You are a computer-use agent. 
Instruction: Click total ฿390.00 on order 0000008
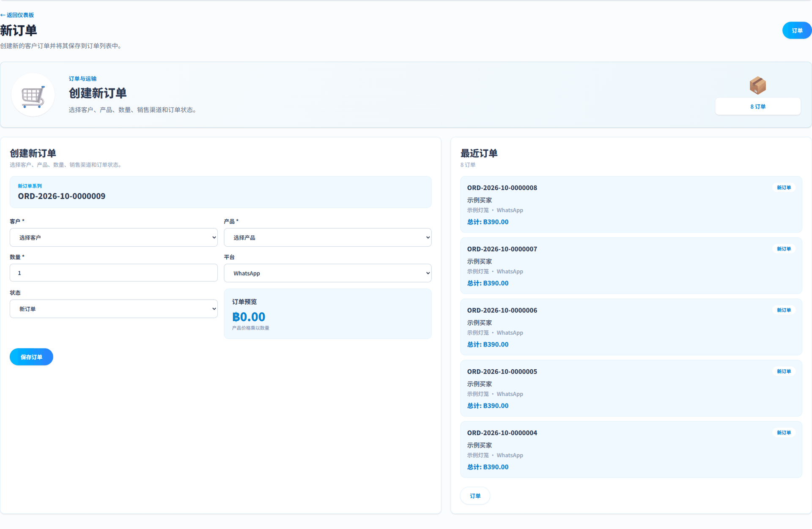[x=488, y=222]
